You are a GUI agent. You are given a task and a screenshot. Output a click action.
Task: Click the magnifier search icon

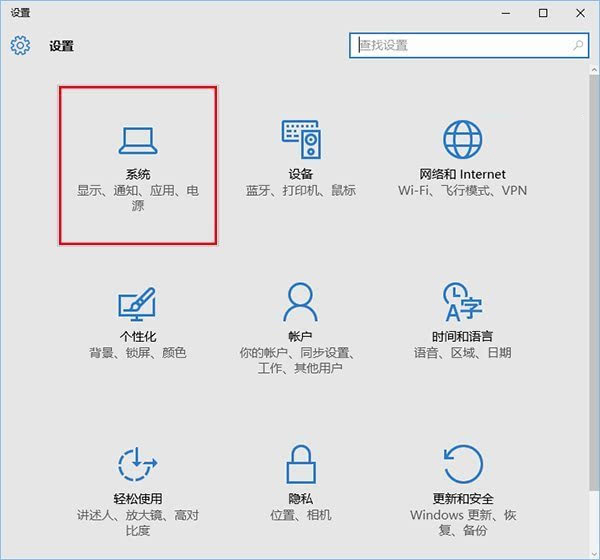click(578, 46)
